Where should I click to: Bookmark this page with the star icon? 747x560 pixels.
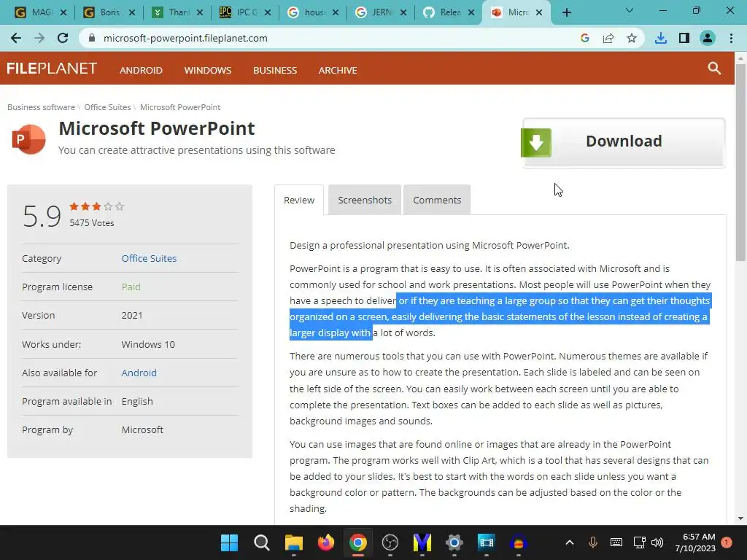(x=632, y=38)
